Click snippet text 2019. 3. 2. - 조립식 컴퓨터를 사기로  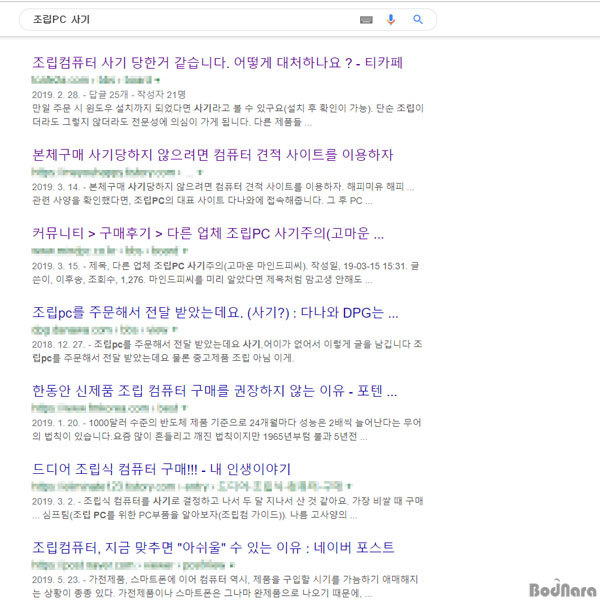(228, 501)
